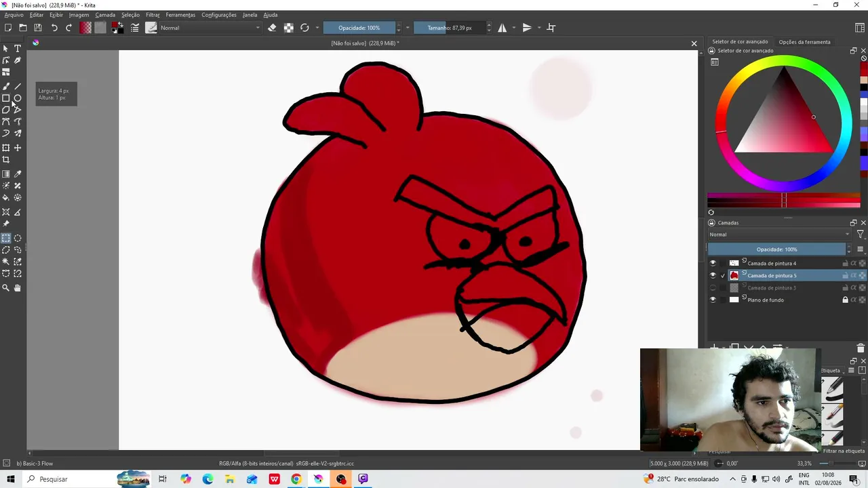The width and height of the screenshot is (868, 488).
Task: Create a new document from toolbar
Action: [x=8, y=28]
